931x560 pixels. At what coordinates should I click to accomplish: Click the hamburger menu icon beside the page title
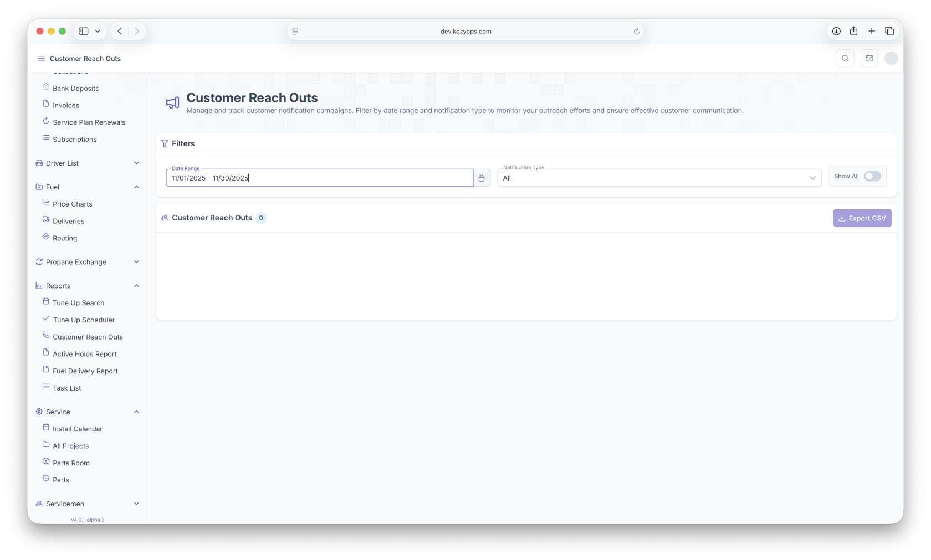point(41,58)
